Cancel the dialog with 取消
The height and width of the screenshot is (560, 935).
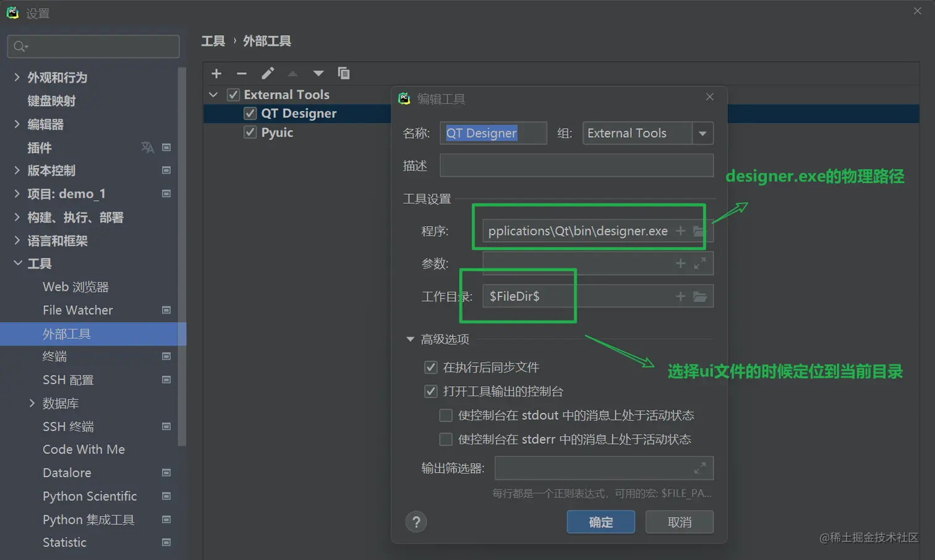click(679, 522)
